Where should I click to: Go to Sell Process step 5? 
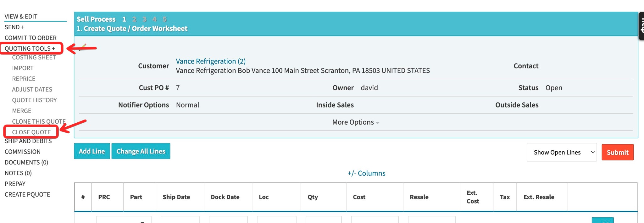tap(164, 19)
